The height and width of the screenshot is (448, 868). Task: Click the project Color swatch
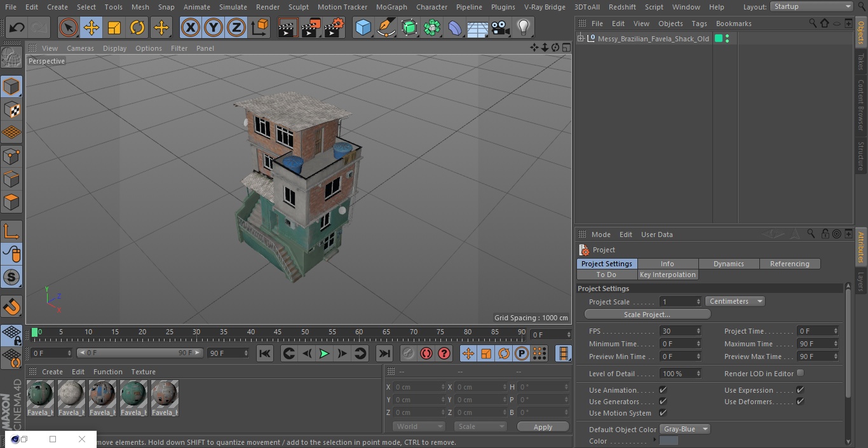coord(668,440)
